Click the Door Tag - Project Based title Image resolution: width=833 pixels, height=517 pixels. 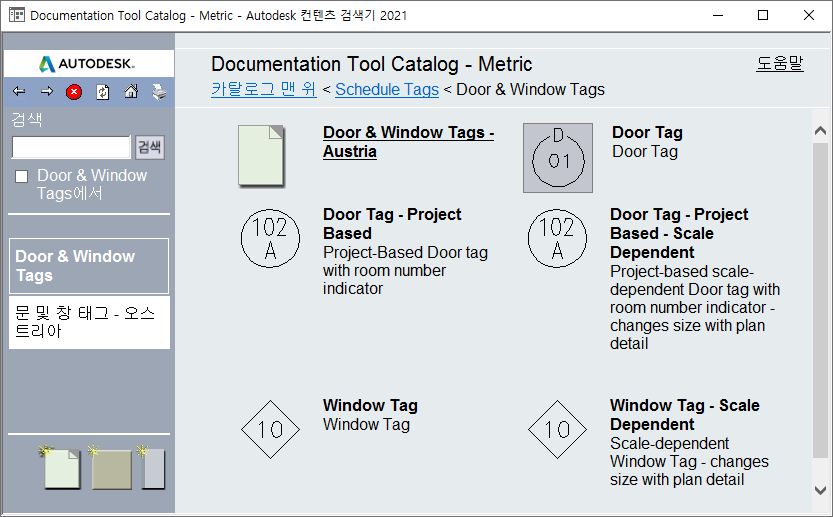[392, 224]
